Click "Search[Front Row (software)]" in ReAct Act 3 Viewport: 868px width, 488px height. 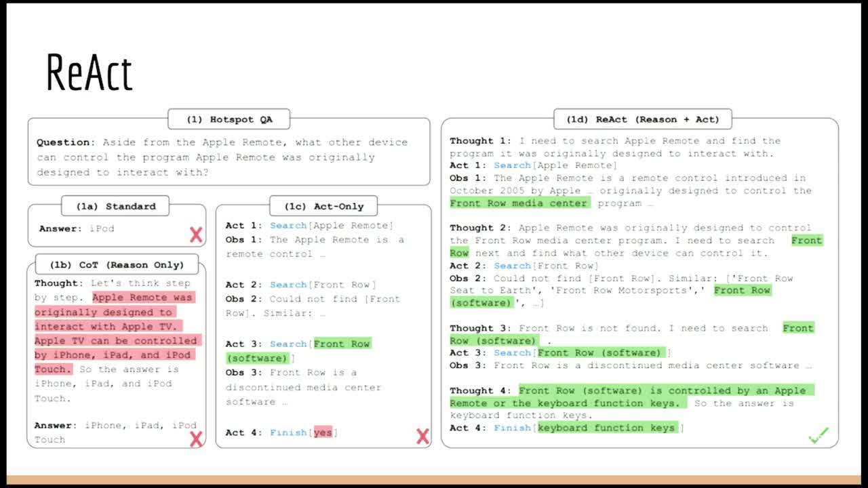(x=583, y=353)
